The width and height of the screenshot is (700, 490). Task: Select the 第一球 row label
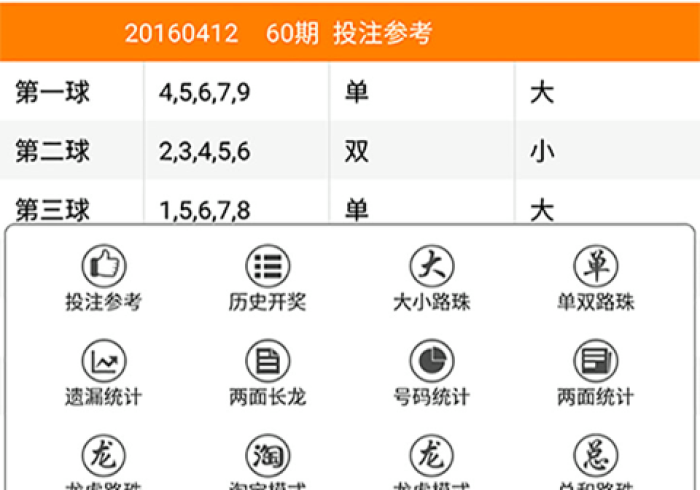52,93
